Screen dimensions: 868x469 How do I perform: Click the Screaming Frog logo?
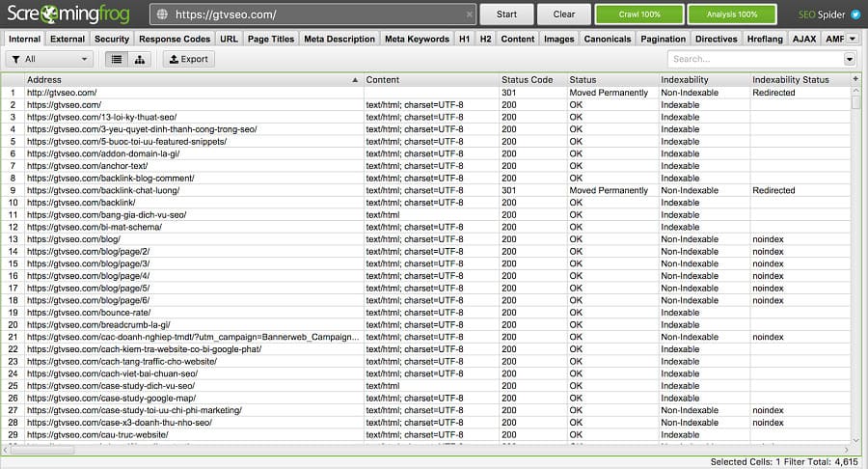[x=70, y=14]
